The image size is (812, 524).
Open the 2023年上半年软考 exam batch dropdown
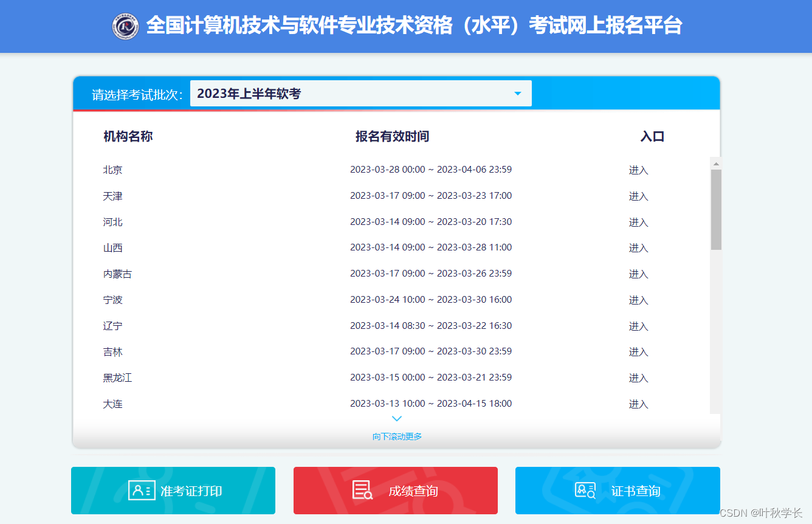pos(361,94)
